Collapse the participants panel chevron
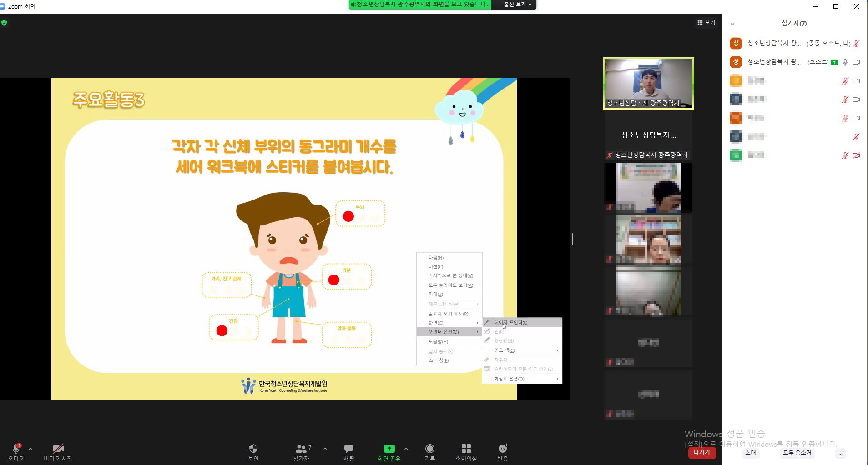The width and height of the screenshot is (868, 465). click(732, 24)
